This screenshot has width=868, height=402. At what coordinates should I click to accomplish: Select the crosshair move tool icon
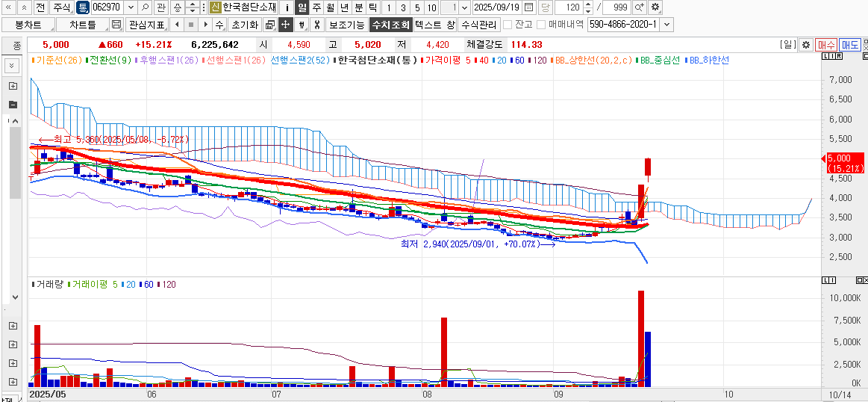click(285, 25)
